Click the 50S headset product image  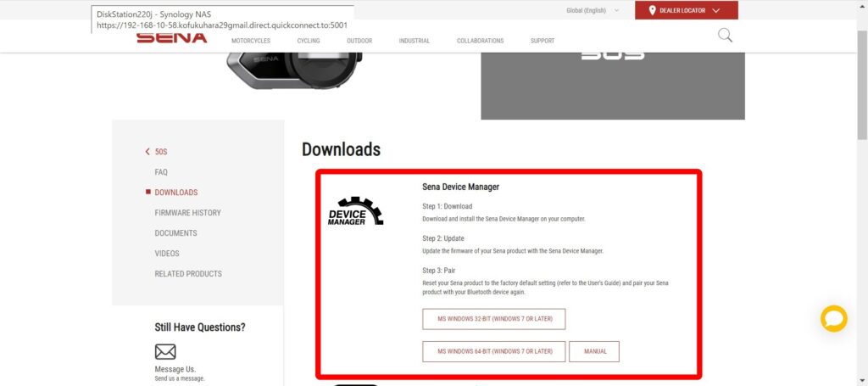(x=294, y=70)
